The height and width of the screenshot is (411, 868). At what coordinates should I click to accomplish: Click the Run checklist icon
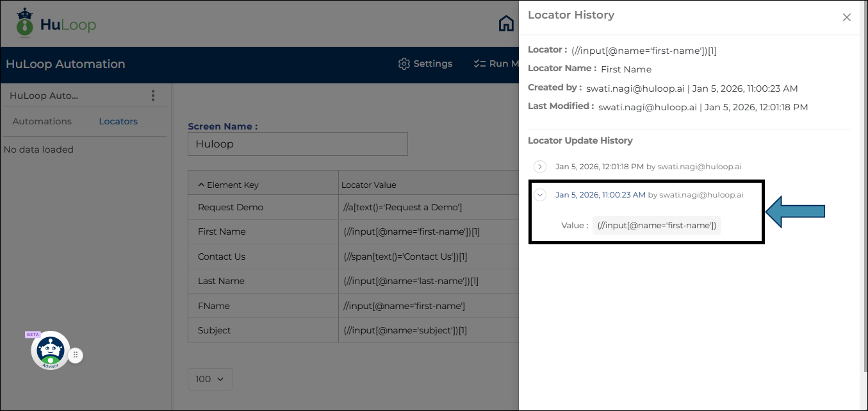(480, 63)
